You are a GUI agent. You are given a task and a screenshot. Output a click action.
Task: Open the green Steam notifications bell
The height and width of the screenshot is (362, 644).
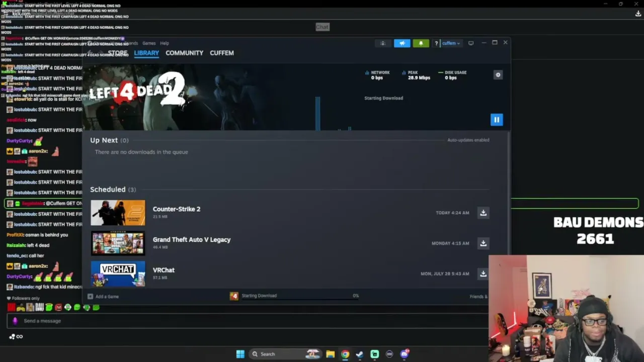click(x=421, y=43)
